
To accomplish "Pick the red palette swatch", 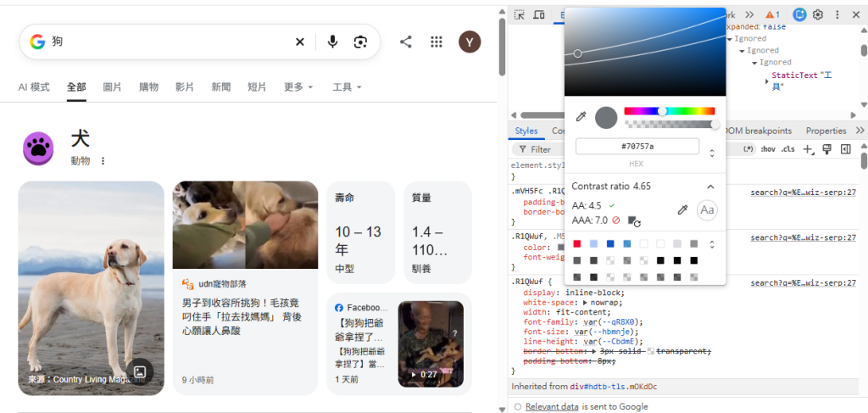I will 577,243.
